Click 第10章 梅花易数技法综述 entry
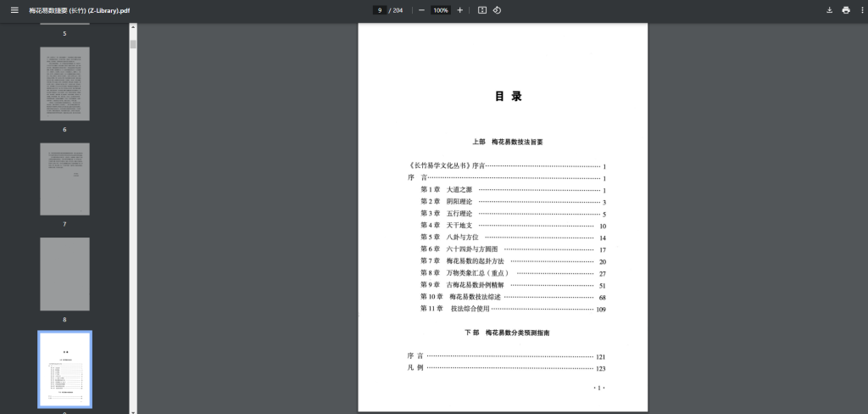The width and height of the screenshot is (868, 414). [513, 297]
